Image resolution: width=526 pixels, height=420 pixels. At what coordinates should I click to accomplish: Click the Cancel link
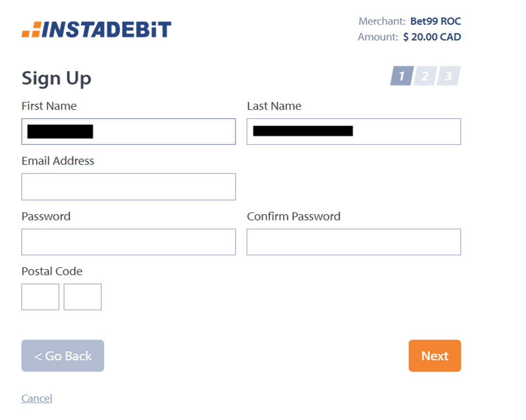pyautogui.click(x=37, y=398)
